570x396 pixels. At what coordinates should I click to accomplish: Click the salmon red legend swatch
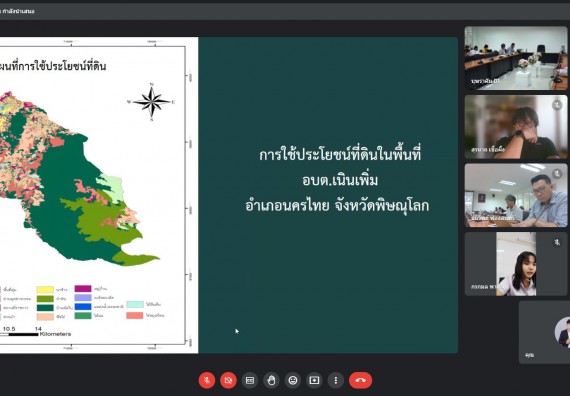(135, 315)
